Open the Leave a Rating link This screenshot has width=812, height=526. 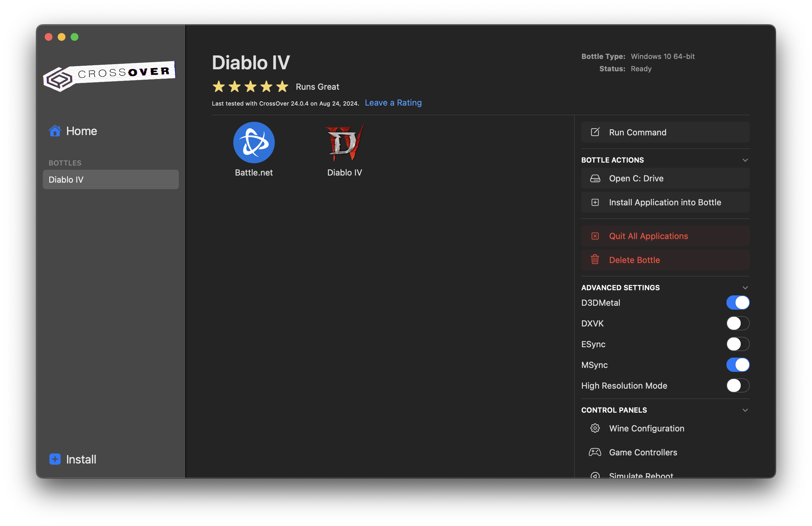(393, 103)
